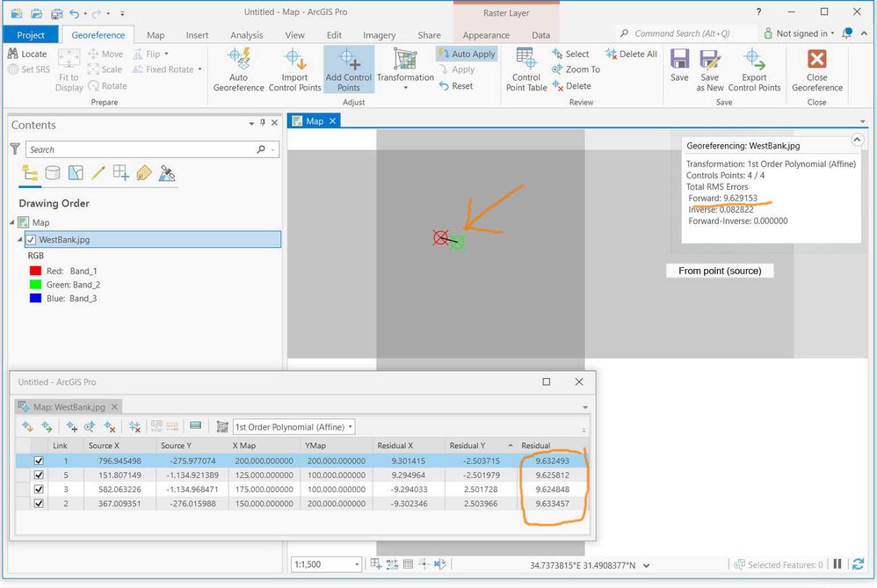Click the refresh icon in status bar
Image resolution: width=877 pixels, height=588 pixels.
point(858,564)
